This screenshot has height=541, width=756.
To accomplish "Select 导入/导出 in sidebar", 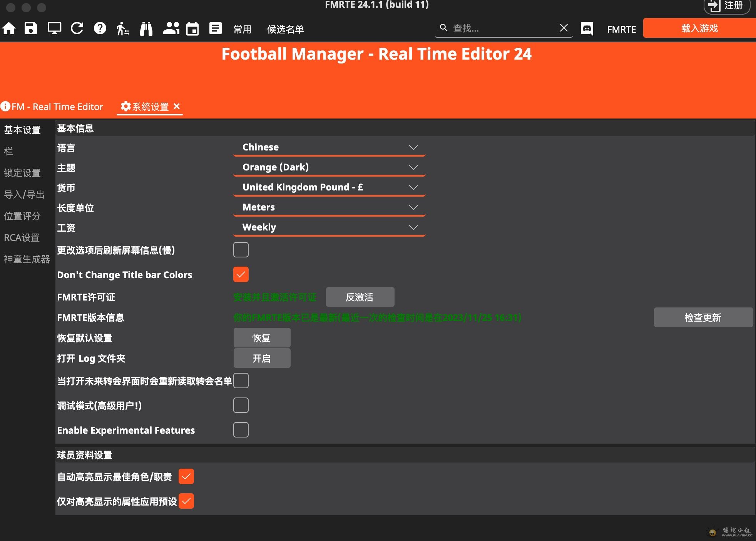I will pos(24,194).
